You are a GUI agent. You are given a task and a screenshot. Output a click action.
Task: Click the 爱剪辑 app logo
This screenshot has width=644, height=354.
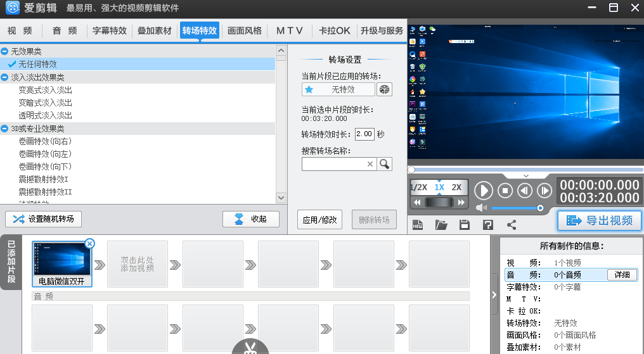click(x=12, y=8)
